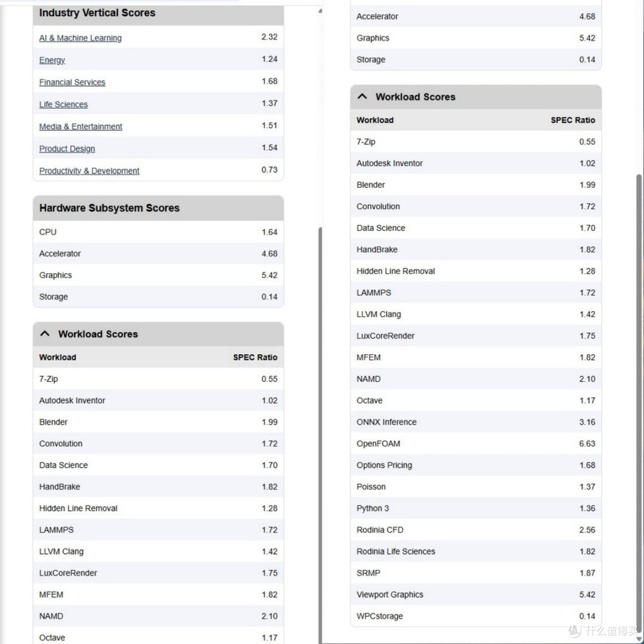Open the Product Design link
This screenshot has height=644, width=644.
(67, 148)
